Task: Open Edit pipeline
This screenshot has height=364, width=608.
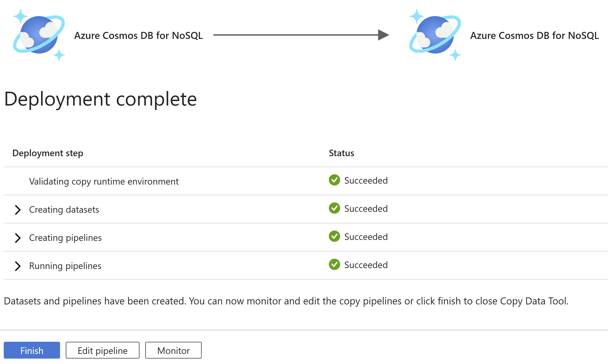Action: point(103,350)
